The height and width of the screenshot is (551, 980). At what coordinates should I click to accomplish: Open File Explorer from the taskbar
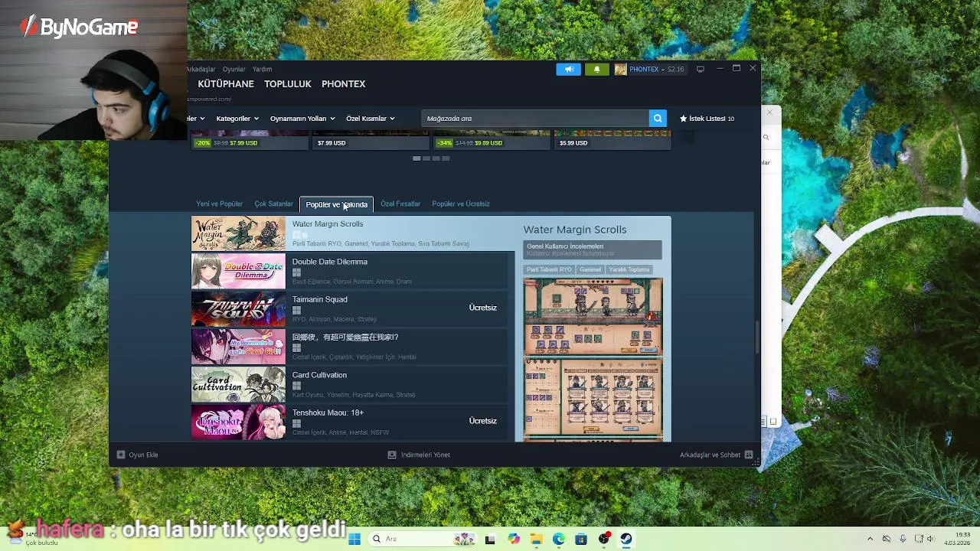pyautogui.click(x=536, y=539)
